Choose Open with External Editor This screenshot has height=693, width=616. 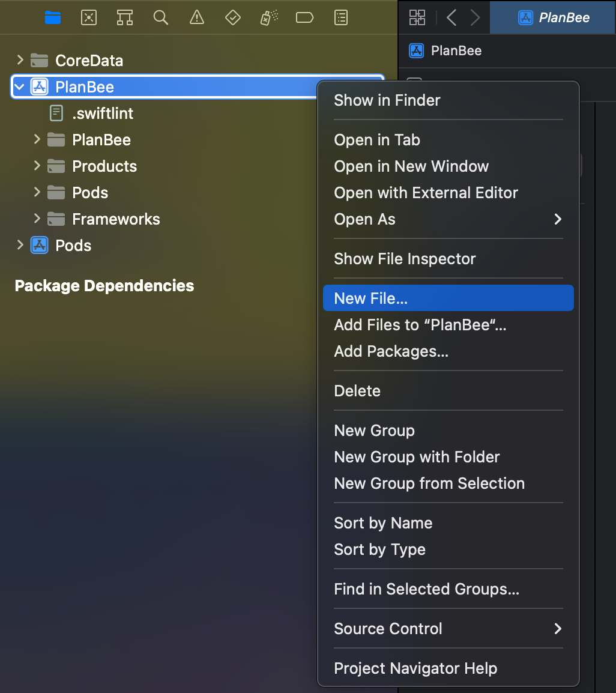[x=448, y=193]
